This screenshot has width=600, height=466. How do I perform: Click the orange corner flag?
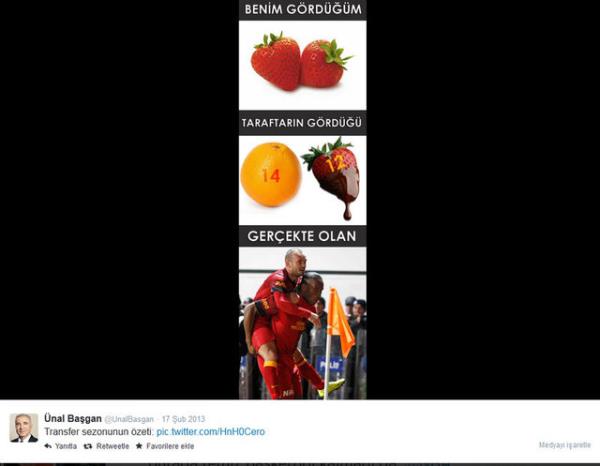pyautogui.click(x=341, y=323)
